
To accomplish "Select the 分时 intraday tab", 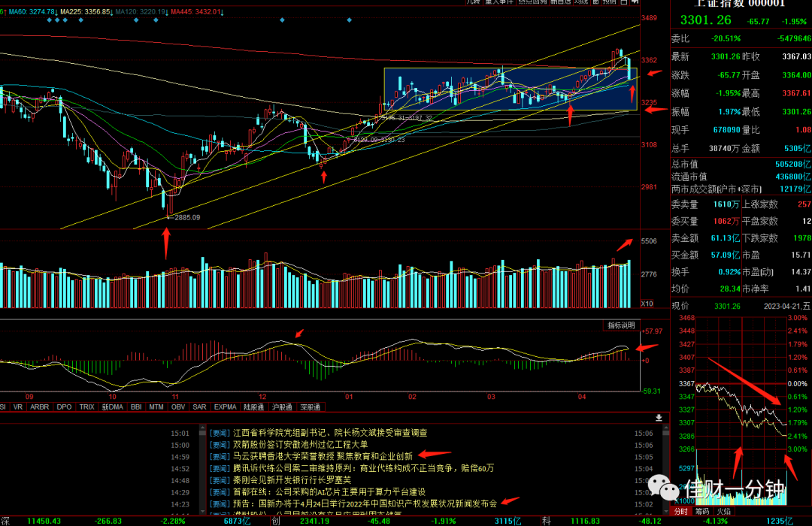I will pyautogui.click(x=681, y=512).
